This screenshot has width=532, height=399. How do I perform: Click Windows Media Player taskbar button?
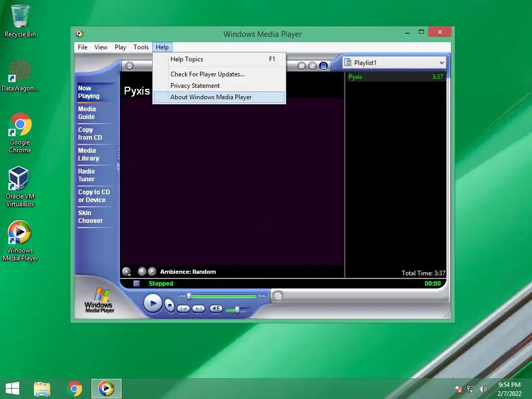click(106, 389)
